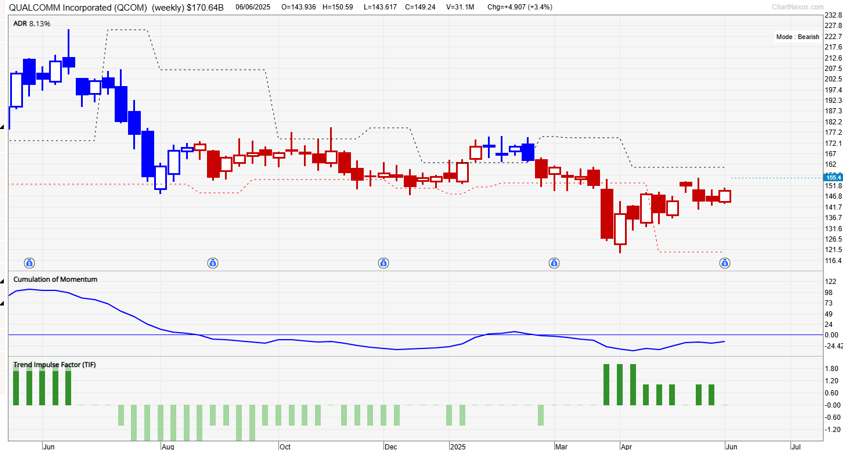Click the Aug date axis label
This screenshot has height=450, width=843.
pos(167,446)
